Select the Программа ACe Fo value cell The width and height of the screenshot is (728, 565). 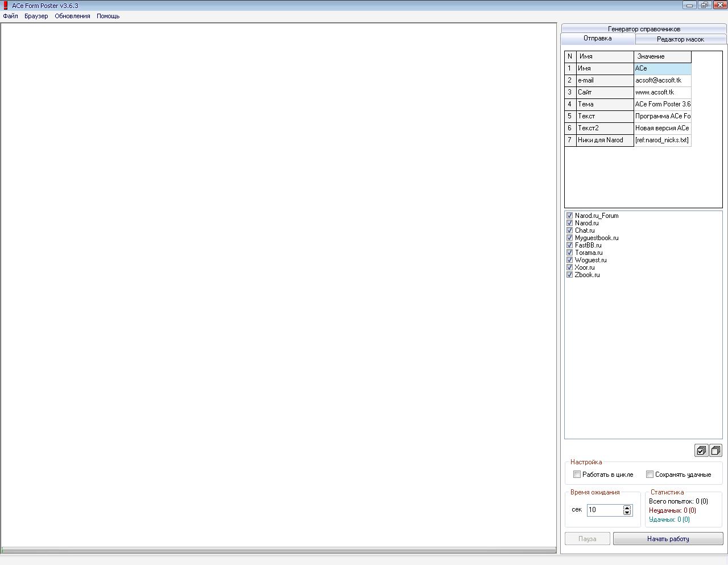663,116
